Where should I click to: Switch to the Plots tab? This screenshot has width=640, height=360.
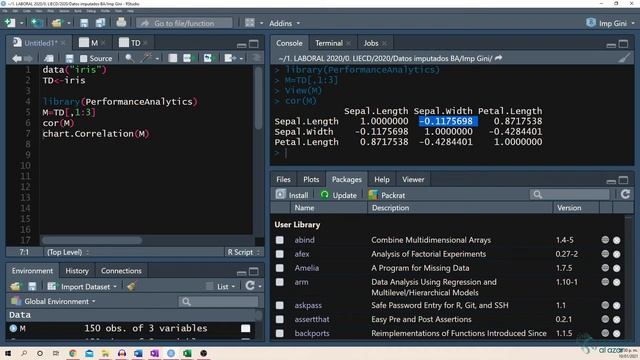click(x=311, y=180)
